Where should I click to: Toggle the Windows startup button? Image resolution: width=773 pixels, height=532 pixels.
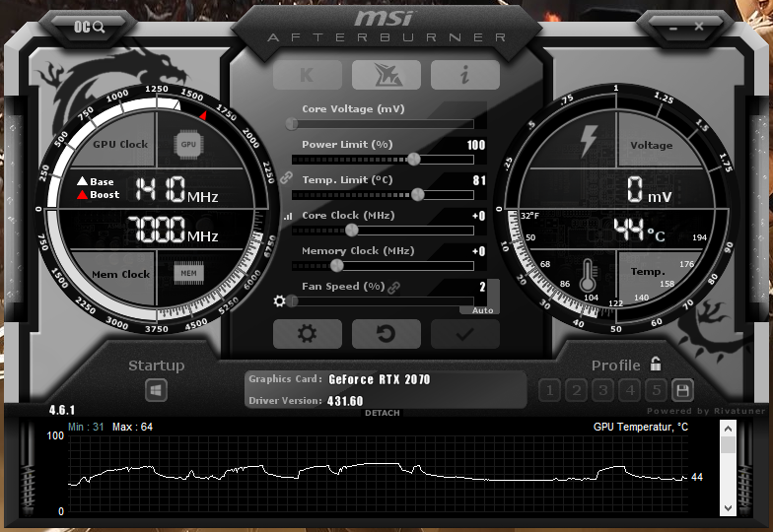pyautogui.click(x=156, y=391)
